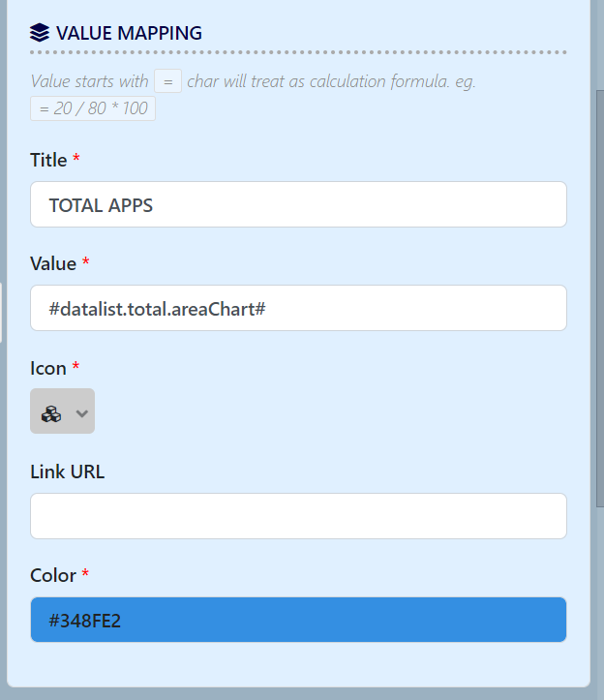Click the cubes icon in Icon picker
The width and height of the screenshot is (604, 700).
pos(51,412)
